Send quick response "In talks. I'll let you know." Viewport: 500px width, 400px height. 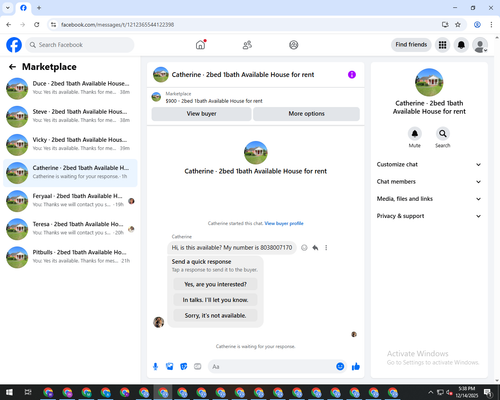[x=215, y=300]
